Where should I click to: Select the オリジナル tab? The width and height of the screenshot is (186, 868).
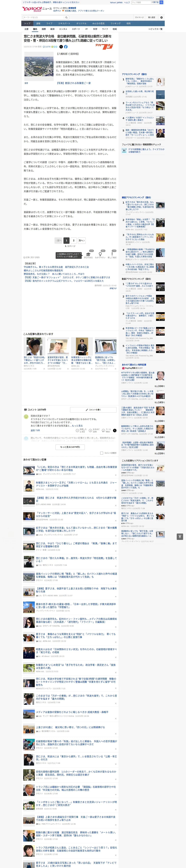(81, 24)
